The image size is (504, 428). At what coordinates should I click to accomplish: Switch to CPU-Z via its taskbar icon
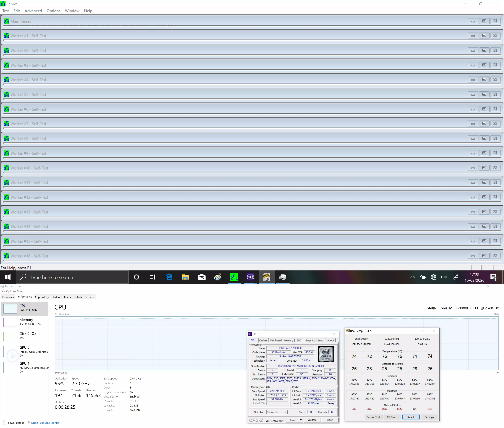click(250, 277)
